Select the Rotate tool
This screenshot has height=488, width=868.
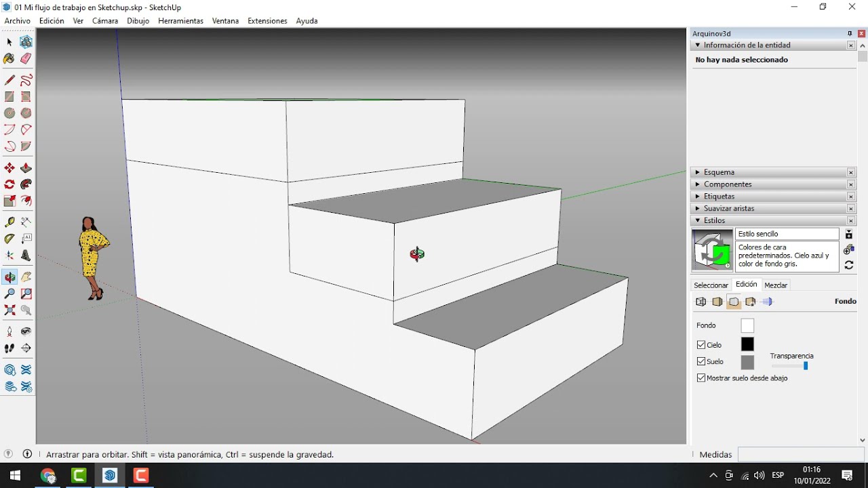coord(9,184)
